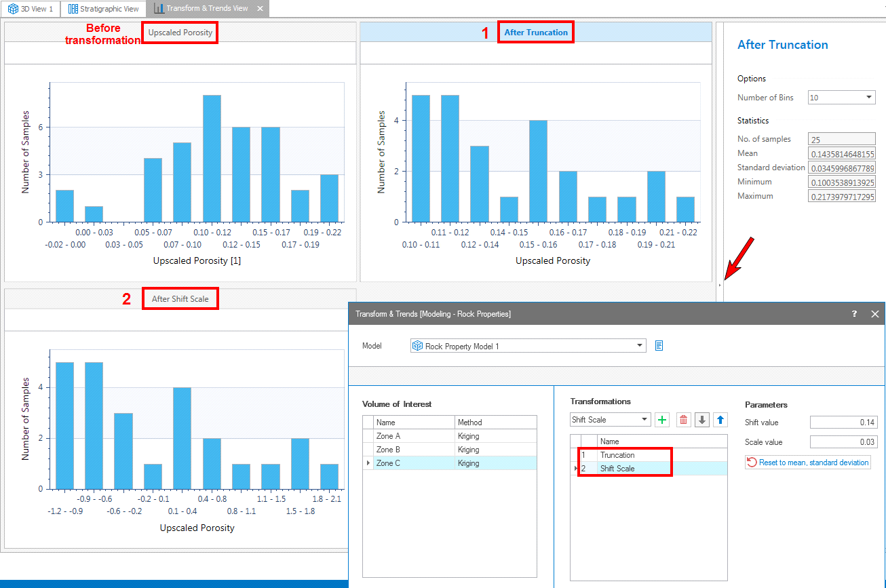This screenshot has height=588, width=886.
Task: Delete transformation using red trash icon
Action: coord(684,420)
